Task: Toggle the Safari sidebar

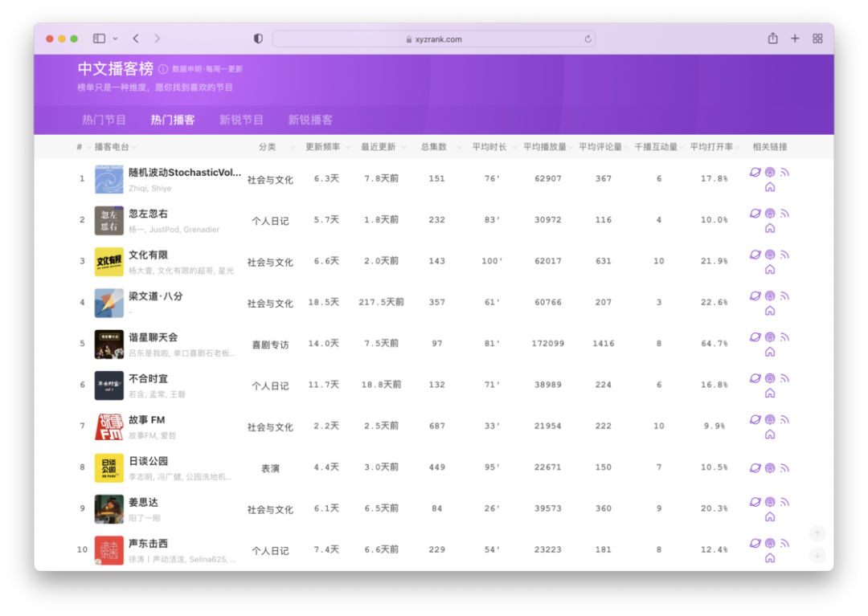Action: pyautogui.click(x=99, y=39)
